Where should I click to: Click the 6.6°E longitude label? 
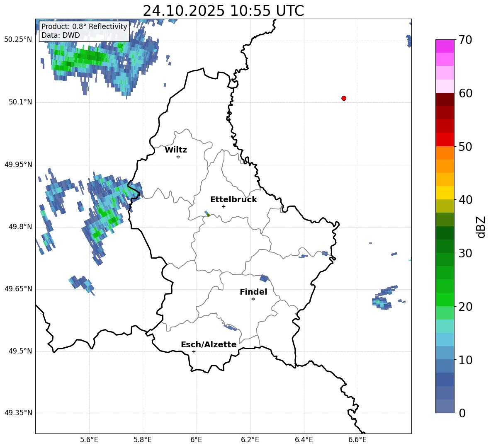(357, 440)
